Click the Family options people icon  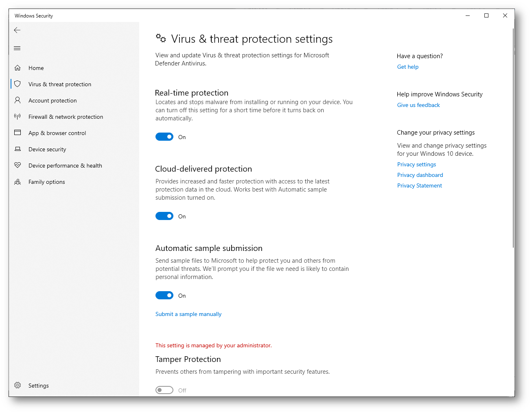(18, 182)
